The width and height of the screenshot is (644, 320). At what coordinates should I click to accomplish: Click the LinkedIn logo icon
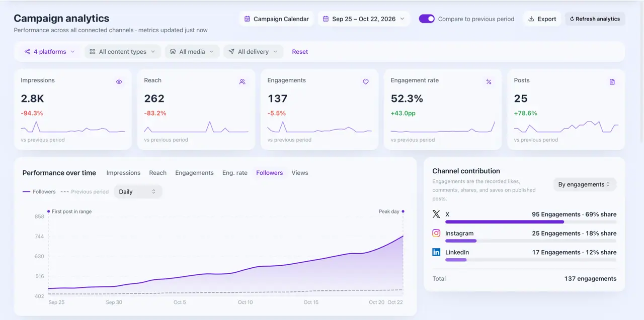[436, 252]
